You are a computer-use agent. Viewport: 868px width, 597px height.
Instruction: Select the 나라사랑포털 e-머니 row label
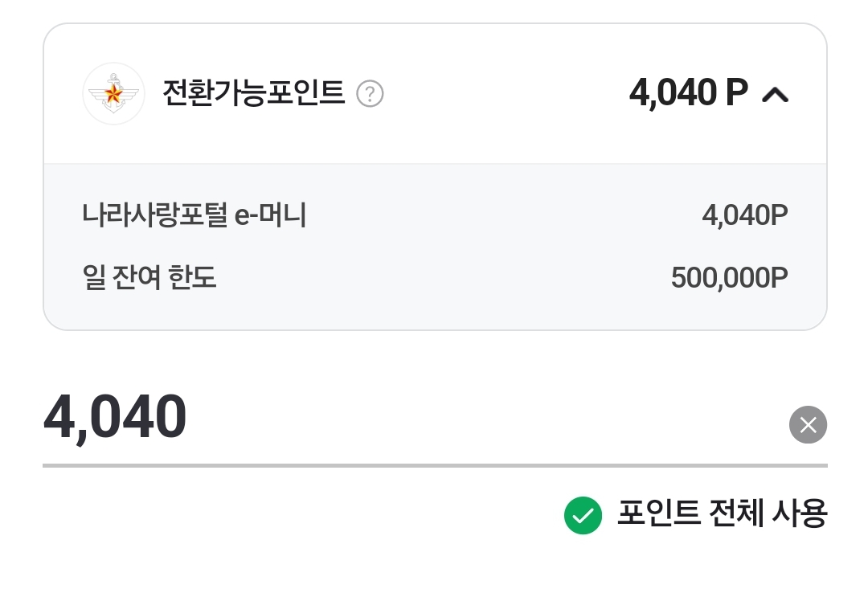pos(194,215)
